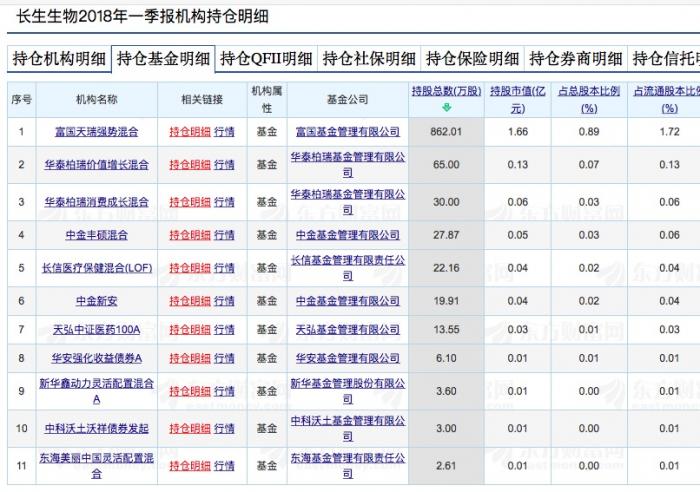
Task: Click the 基金公司 column header
Action: 348,99
